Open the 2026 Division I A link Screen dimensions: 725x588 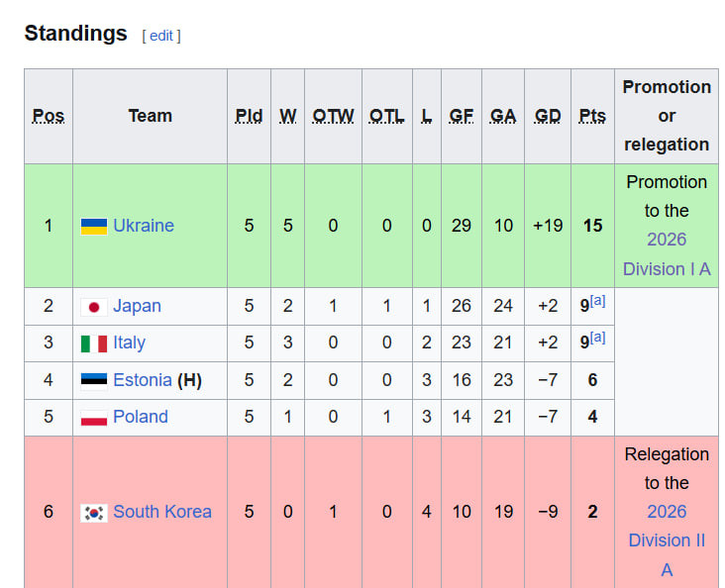click(667, 254)
